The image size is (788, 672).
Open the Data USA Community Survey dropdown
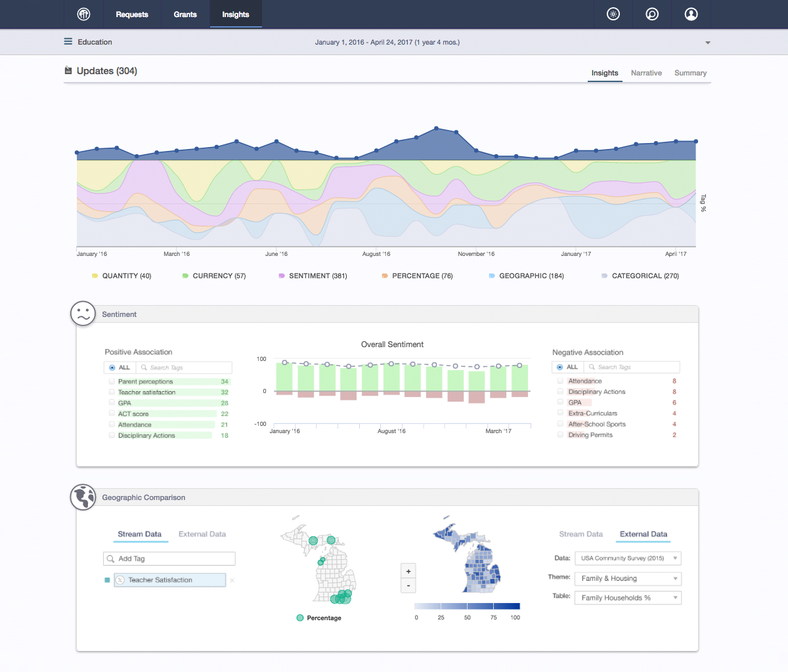[628, 558]
